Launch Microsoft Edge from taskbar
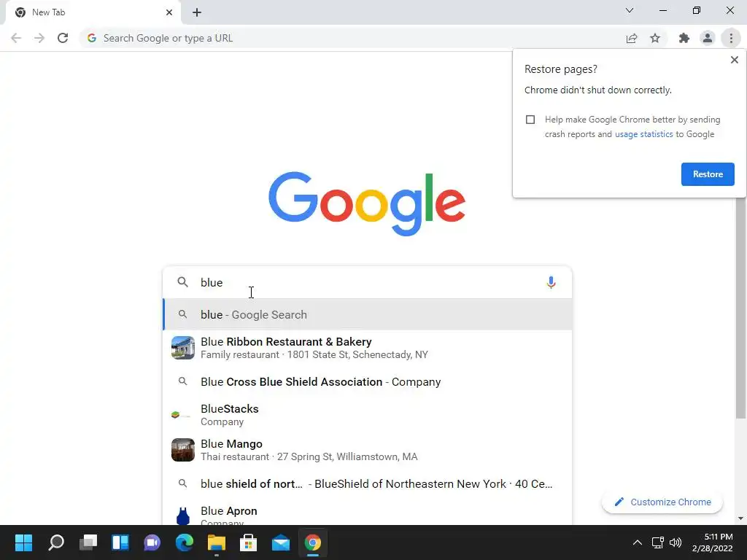The height and width of the screenshot is (560, 747). click(185, 542)
